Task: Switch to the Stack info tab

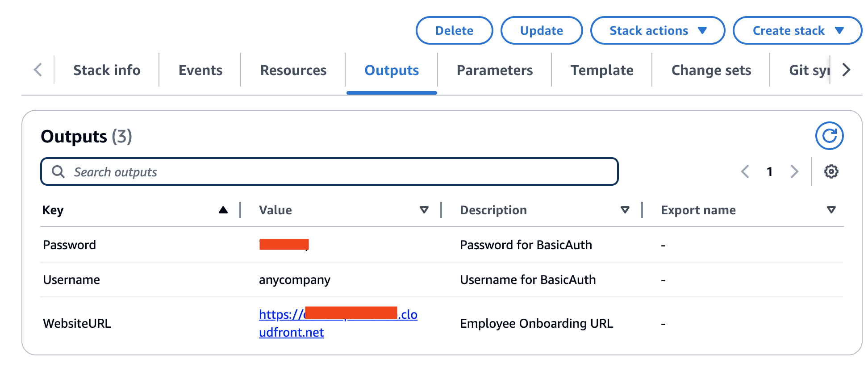Action: click(x=107, y=70)
